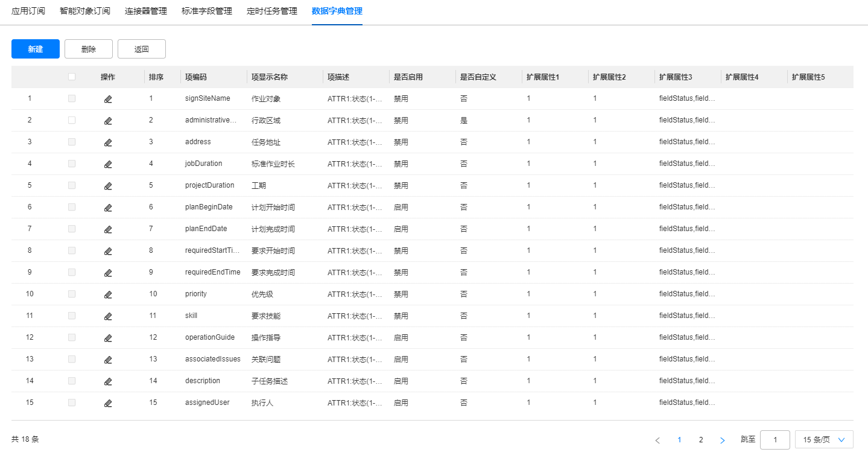The width and height of the screenshot is (868, 455).
Task: Toggle the select-all header checkbox
Action: (x=72, y=77)
